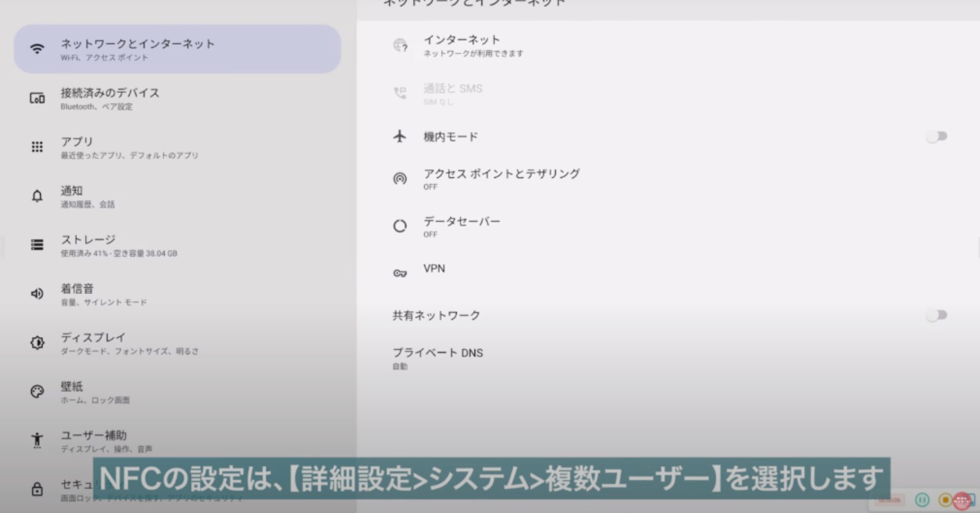Click the 通知 bell icon
The image size is (980, 513).
(37, 196)
